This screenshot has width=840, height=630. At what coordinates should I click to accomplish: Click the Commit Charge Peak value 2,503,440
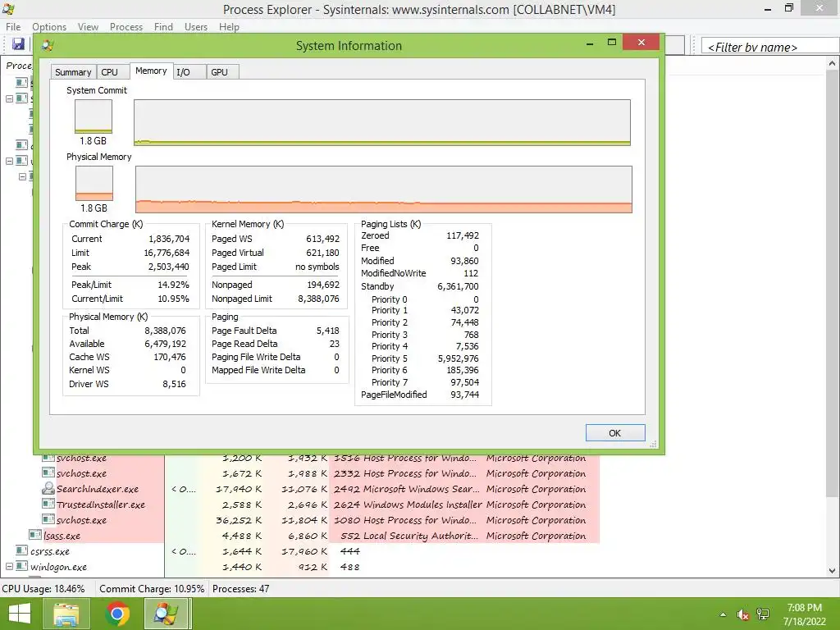click(x=168, y=267)
